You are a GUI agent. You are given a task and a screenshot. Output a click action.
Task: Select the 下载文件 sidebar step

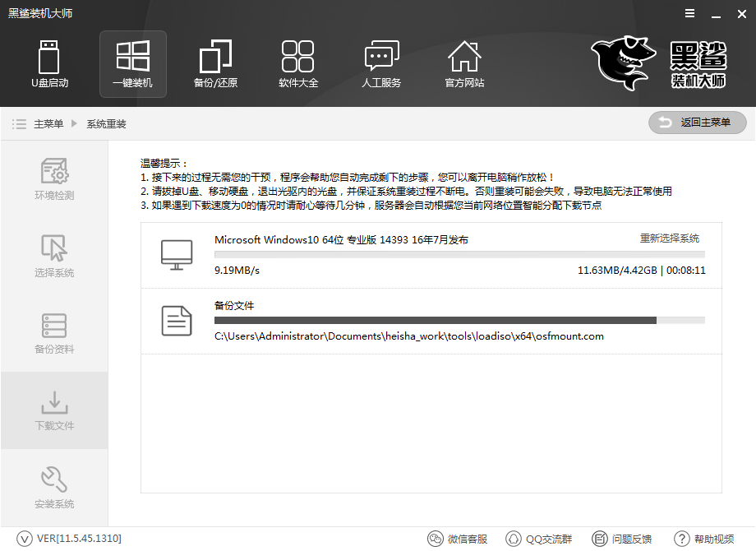pos(54,410)
